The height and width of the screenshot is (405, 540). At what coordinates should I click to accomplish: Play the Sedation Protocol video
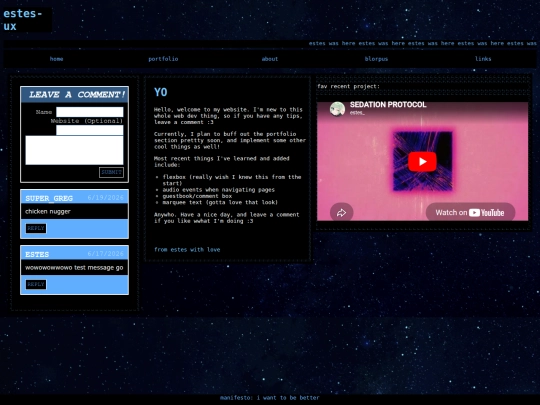422,162
